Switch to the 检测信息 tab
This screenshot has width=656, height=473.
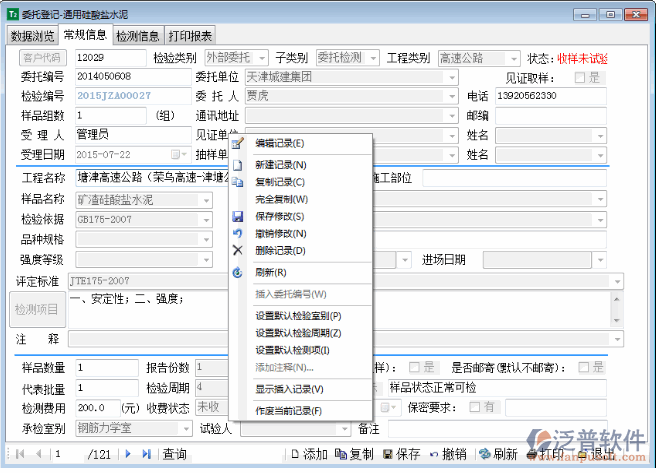pyautogui.click(x=137, y=35)
